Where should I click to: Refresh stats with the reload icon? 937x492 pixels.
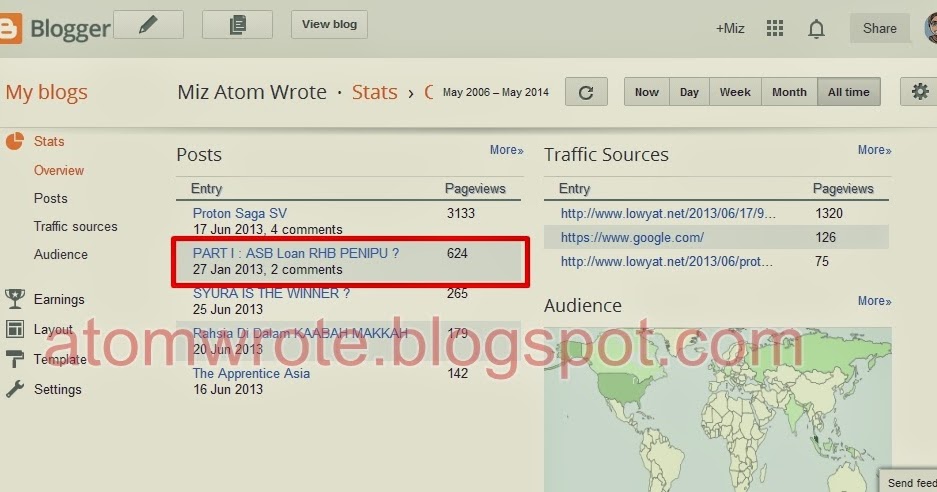(586, 92)
